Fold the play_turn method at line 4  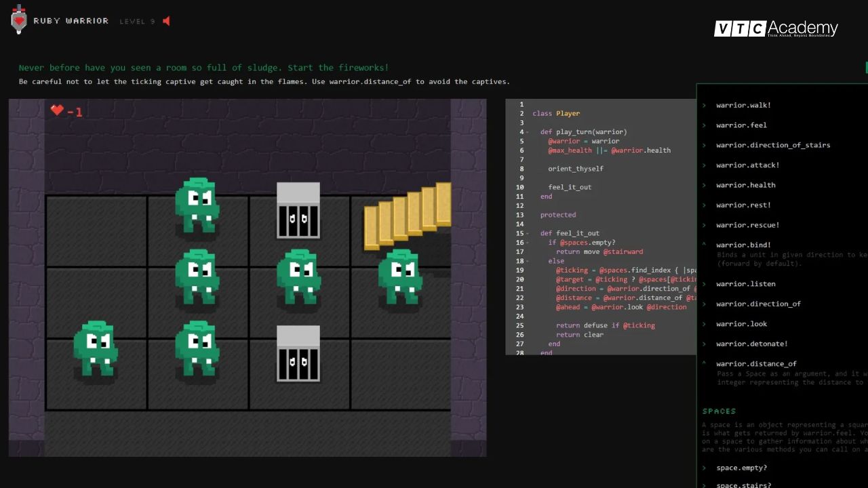pyautogui.click(x=528, y=132)
